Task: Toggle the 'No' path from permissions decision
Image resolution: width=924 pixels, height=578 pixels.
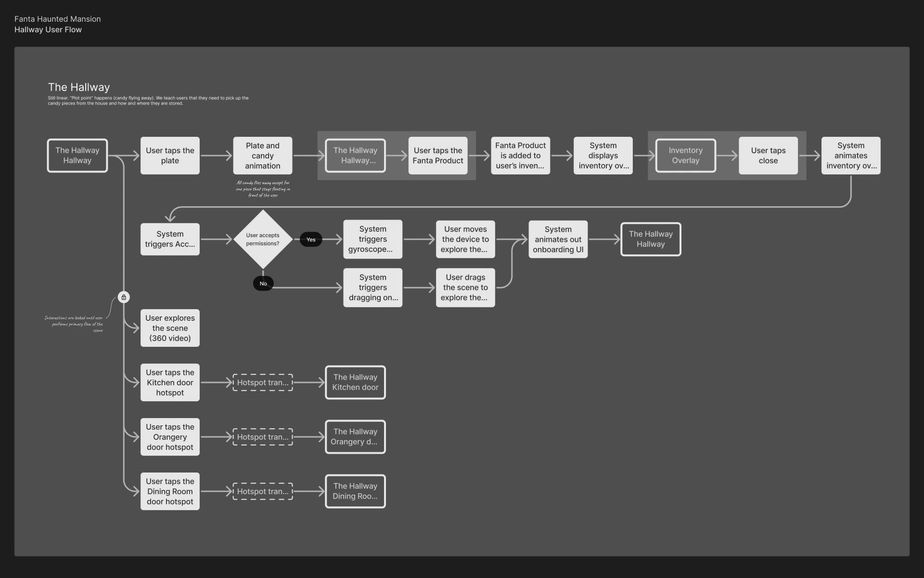Action: [x=263, y=283]
